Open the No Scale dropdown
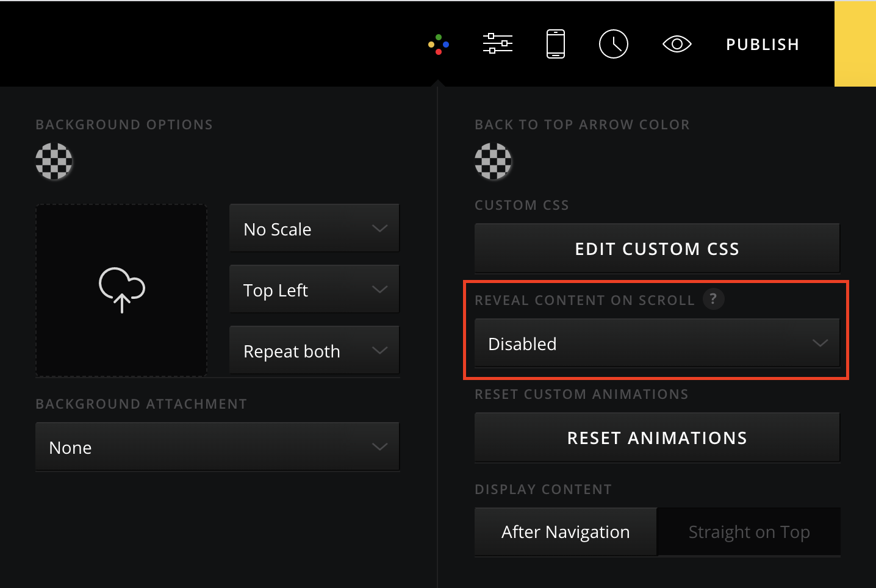 click(314, 229)
